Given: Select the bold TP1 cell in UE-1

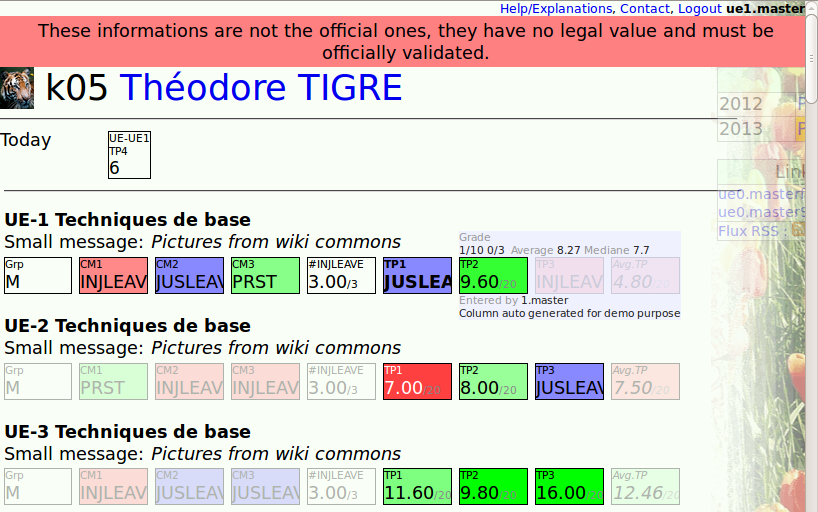Looking at the screenshot, I should click(x=417, y=275).
